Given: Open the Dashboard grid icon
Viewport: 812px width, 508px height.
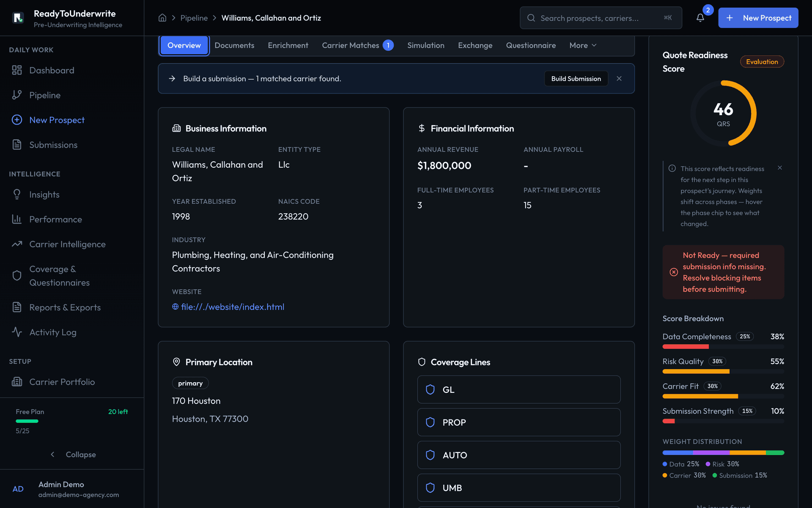Looking at the screenshot, I should pyautogui.click(x=17, y=70).
